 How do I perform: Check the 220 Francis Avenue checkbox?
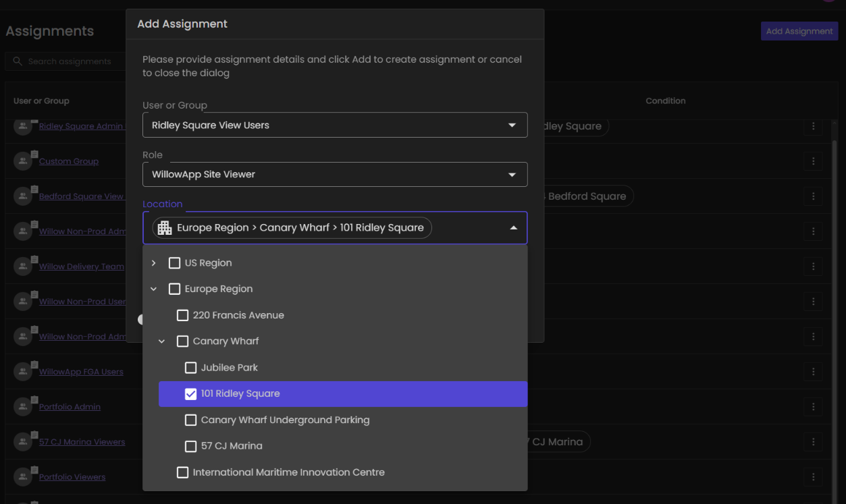pyautogui.click(x=182, y=315)
